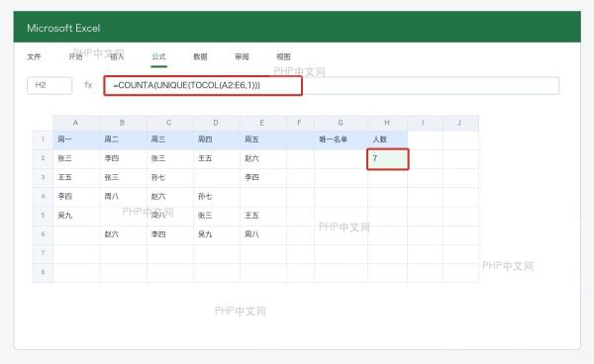594x364 pixels.
Task: Select cell C4 containing 赵六
Action: [170, 197]
